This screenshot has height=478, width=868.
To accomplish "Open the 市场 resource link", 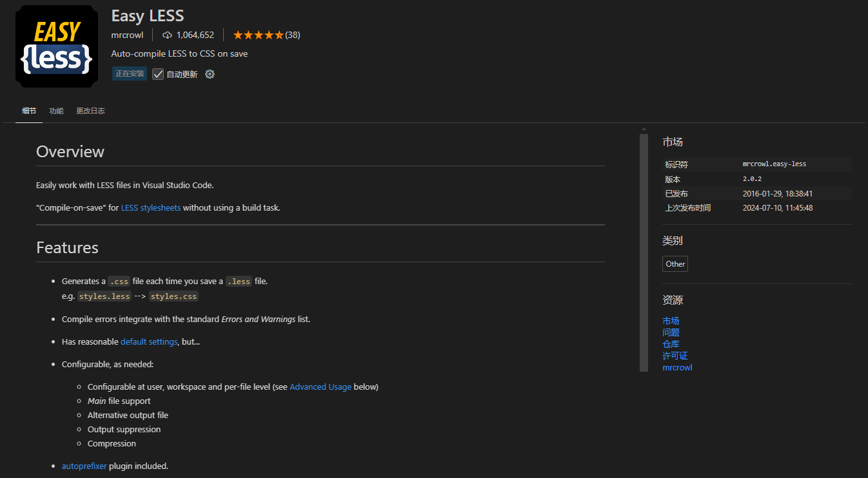I will click(x=671, y=321).
